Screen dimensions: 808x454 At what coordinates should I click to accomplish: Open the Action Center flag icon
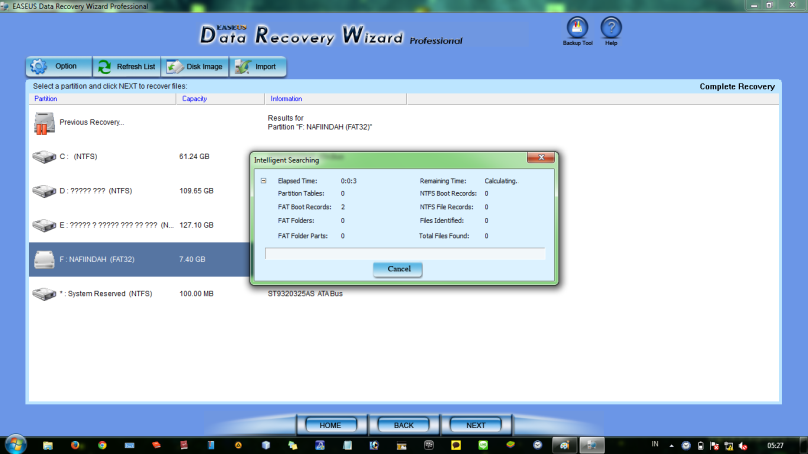coord(714,446)
